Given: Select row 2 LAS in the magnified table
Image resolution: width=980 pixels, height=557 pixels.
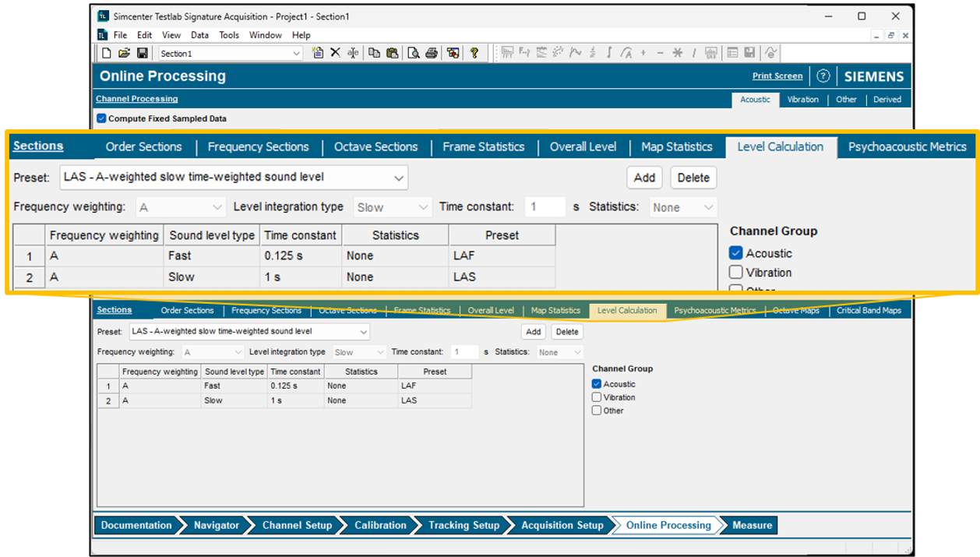Looking at the screenshot, I should (x=284, y=277).
